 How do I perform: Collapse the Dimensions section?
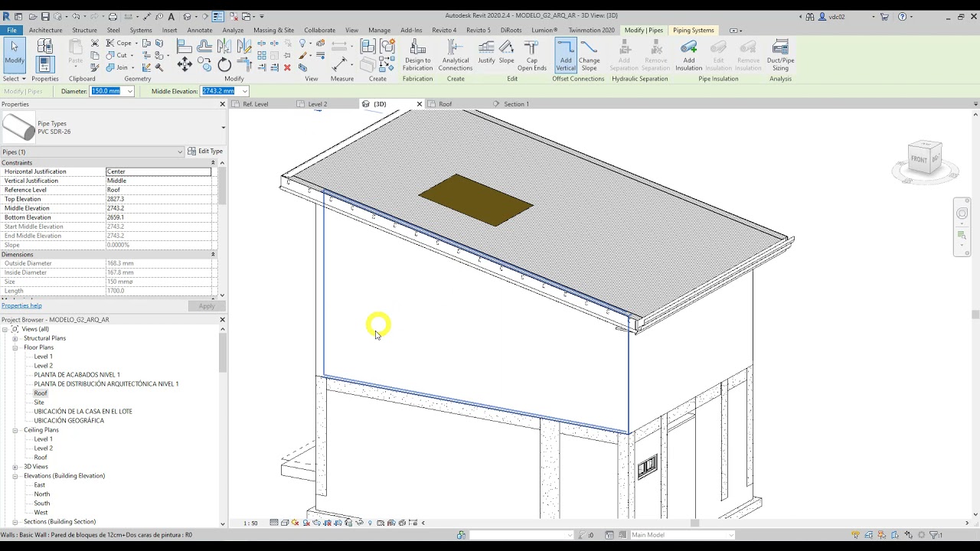(213, 254)
